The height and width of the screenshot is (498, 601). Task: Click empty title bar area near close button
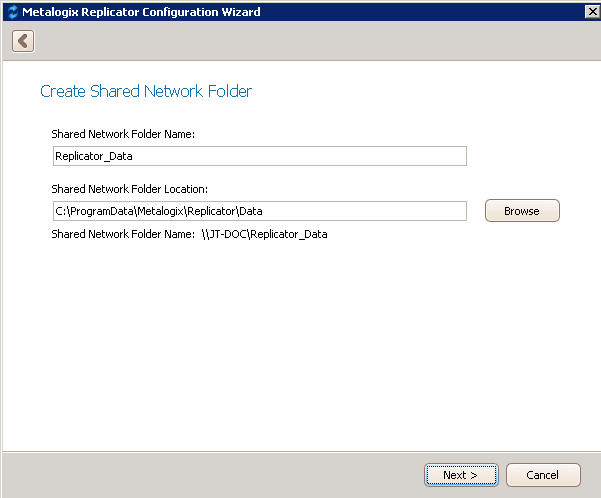(450, 12)
